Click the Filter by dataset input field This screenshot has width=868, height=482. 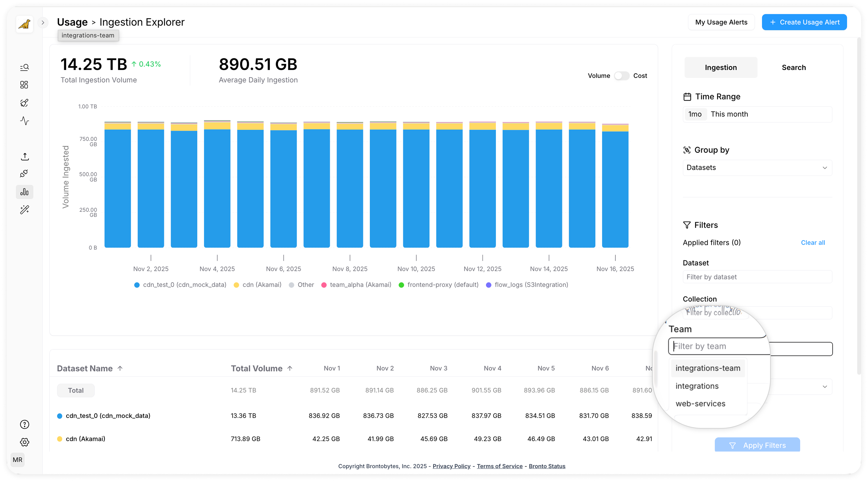click(757, 277)
